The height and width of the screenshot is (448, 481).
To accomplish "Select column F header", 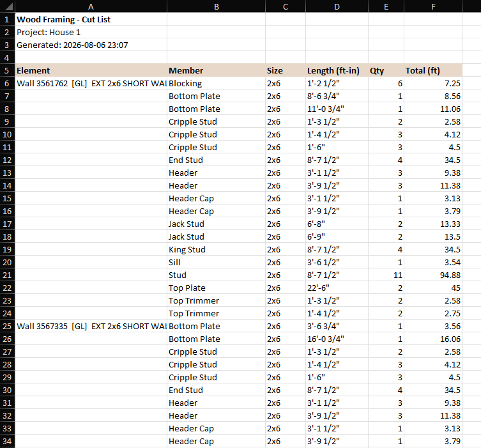I will click(x=433, y=6).
